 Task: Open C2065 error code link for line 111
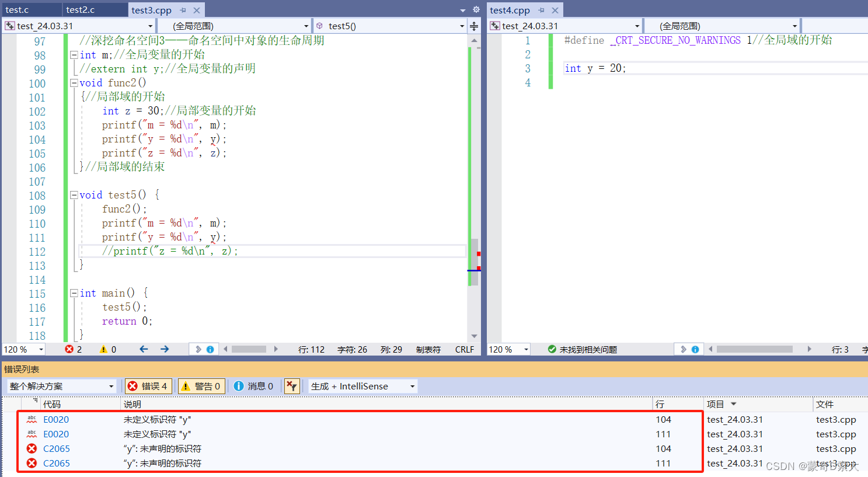[x=57, y=463]
